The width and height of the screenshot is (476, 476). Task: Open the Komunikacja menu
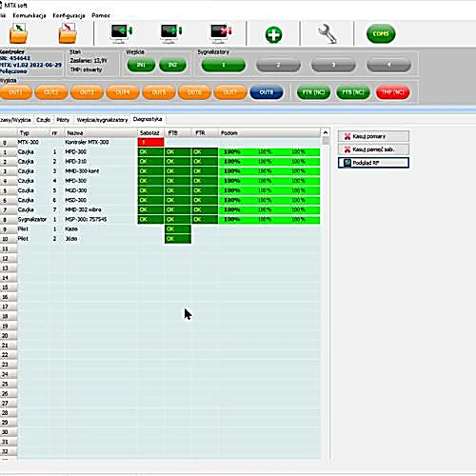click(x=30, y=15)
